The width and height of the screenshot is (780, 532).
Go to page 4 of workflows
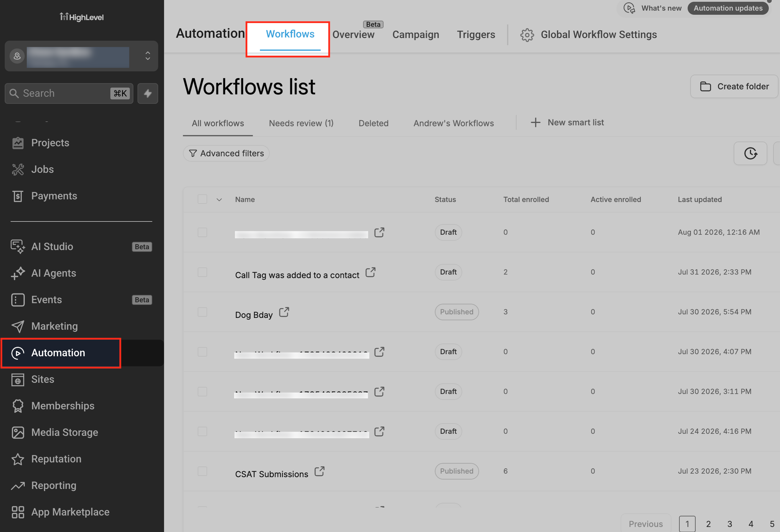(751, 524)
